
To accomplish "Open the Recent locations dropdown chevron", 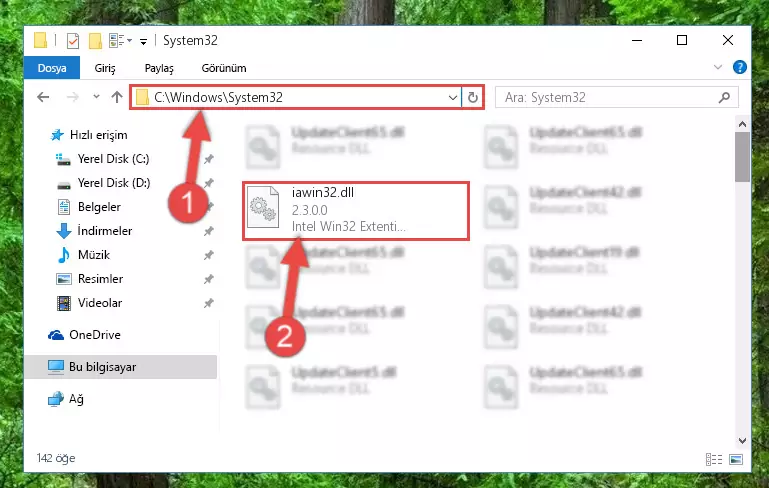I will tap(96, 97).
